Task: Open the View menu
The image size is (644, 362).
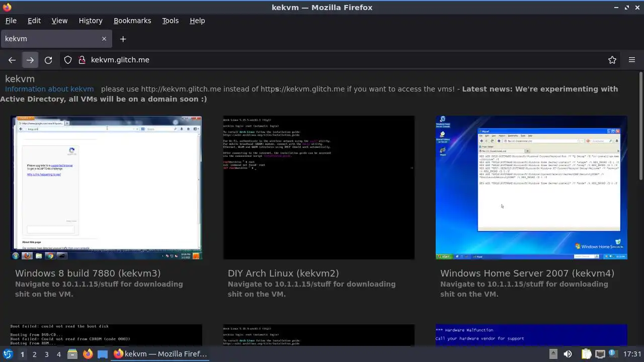Action: point(59,21)
